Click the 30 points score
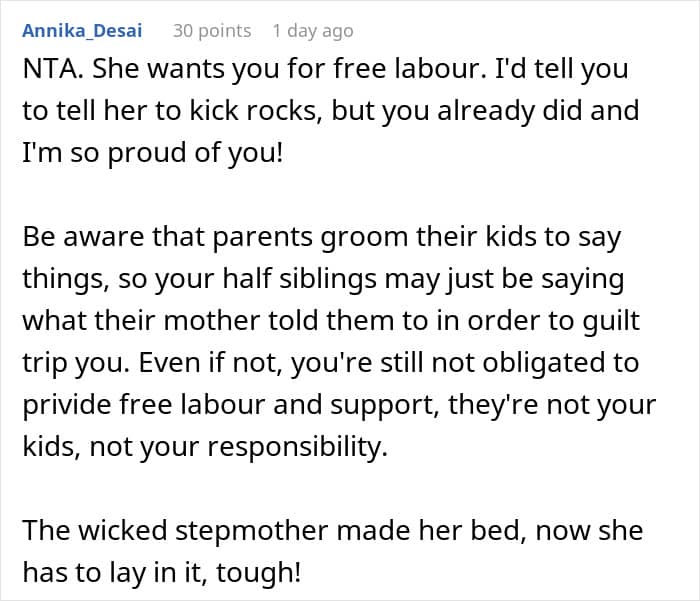 [x=212, y=31]
